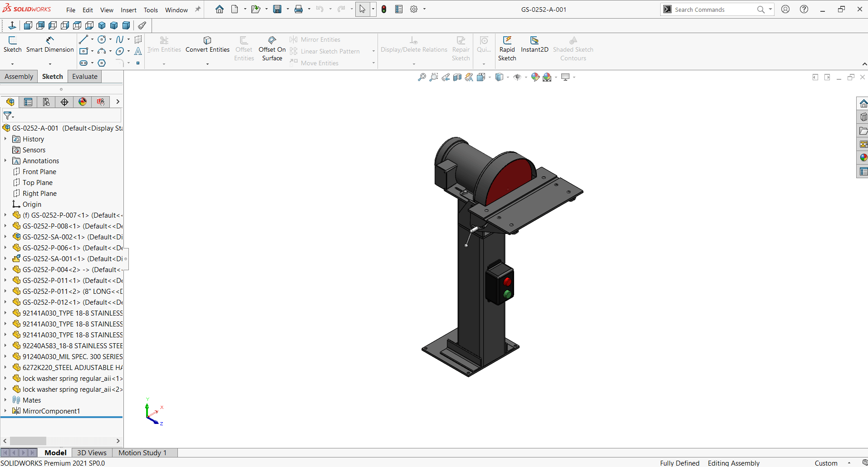Viewport: 868px width, 467px height.
Task: Expand the GS-0252-SA-001<1> subassembly
Action: (5, 259)
